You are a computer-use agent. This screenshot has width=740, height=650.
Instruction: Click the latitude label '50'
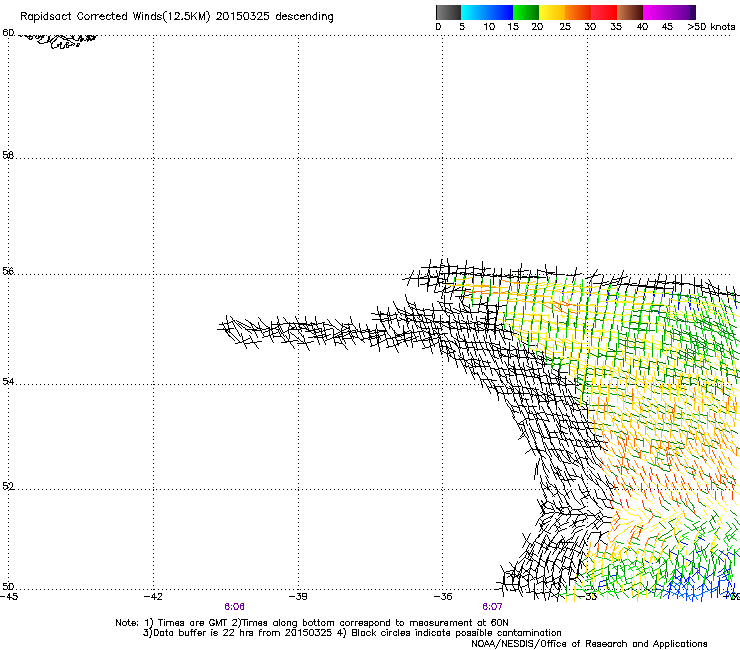(8, 587)
